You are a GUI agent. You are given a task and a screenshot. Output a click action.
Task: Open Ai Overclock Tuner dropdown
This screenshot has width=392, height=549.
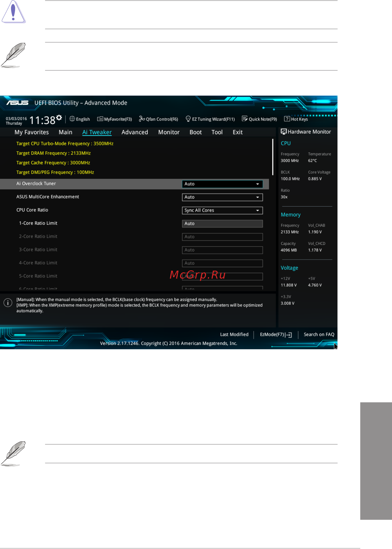[222, 184]
